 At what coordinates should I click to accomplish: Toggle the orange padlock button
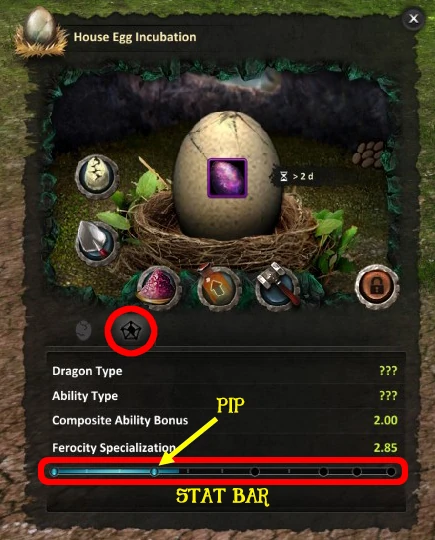(377, 287)
